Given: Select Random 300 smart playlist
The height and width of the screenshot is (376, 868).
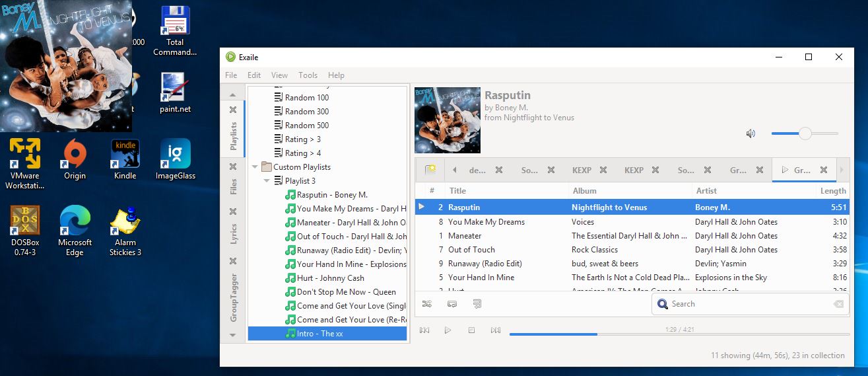Looking at the screenshot, I should (306, 112).
